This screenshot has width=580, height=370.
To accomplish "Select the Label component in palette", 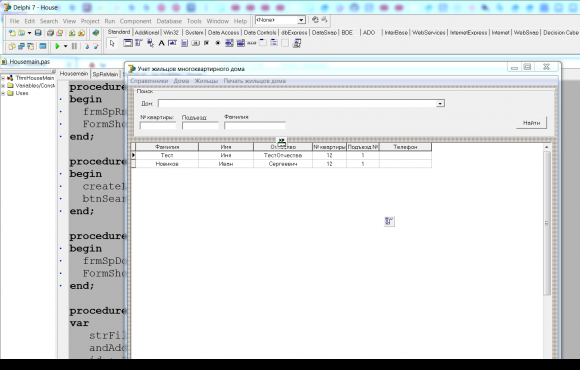I will (161, 43).
